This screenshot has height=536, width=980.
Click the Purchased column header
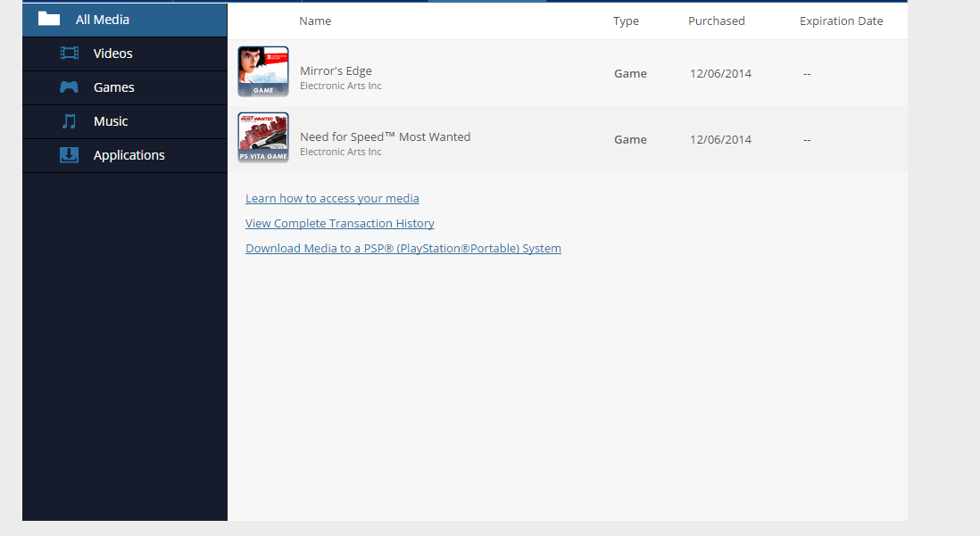click(x=716, y=21)
